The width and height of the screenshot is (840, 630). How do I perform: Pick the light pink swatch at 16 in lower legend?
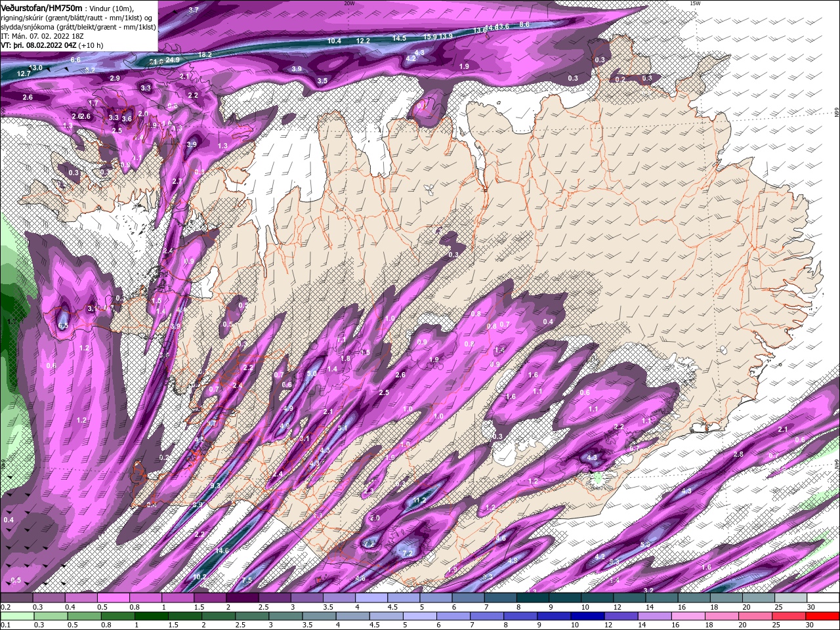(x=688, y=616)
